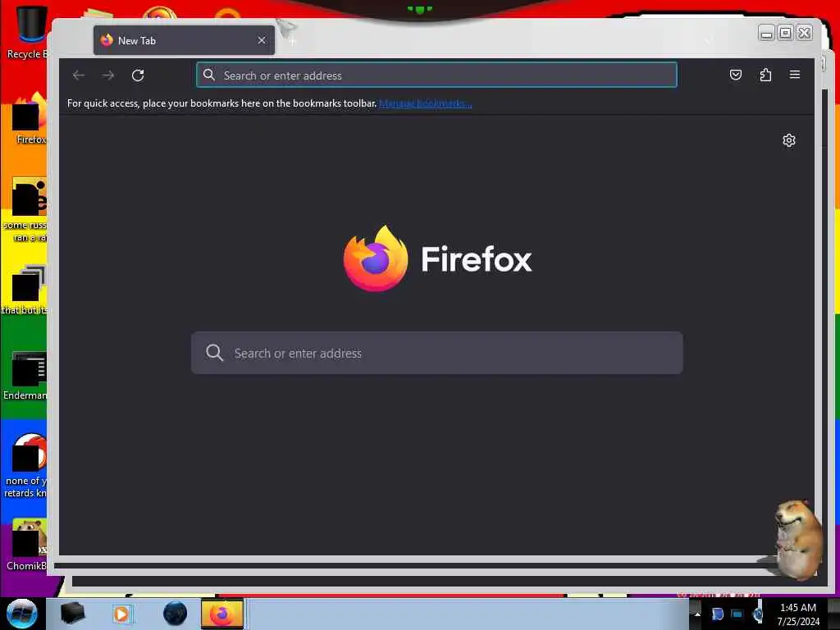Select the 'that but its' desktop icon

click(25, 290)
